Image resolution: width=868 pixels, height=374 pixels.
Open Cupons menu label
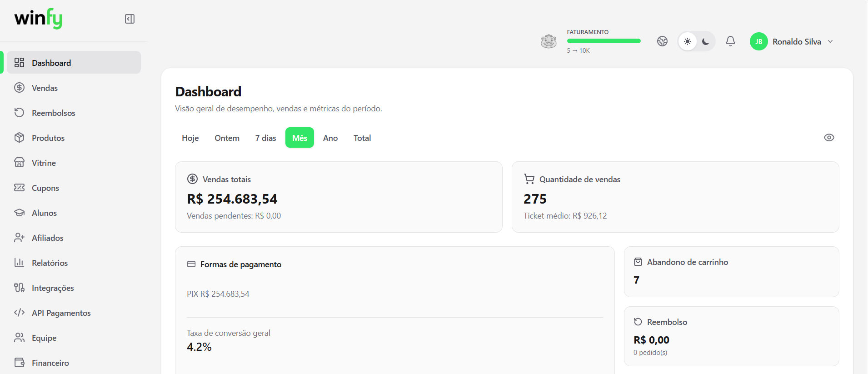coord(45,188)
